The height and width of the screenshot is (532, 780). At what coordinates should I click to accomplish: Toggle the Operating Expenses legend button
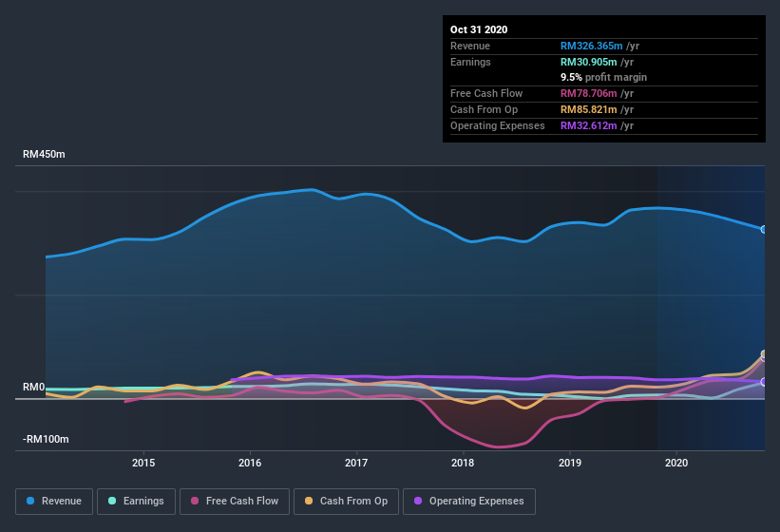468,502
